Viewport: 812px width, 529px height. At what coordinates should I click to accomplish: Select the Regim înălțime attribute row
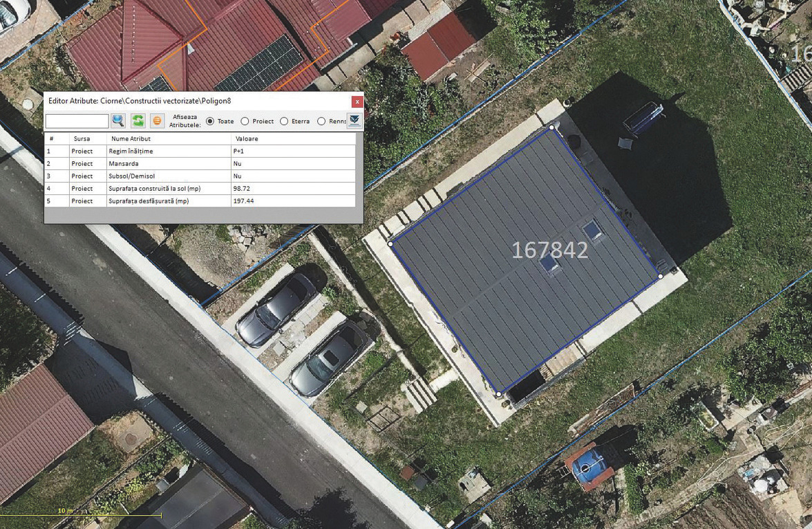[131, 151]
